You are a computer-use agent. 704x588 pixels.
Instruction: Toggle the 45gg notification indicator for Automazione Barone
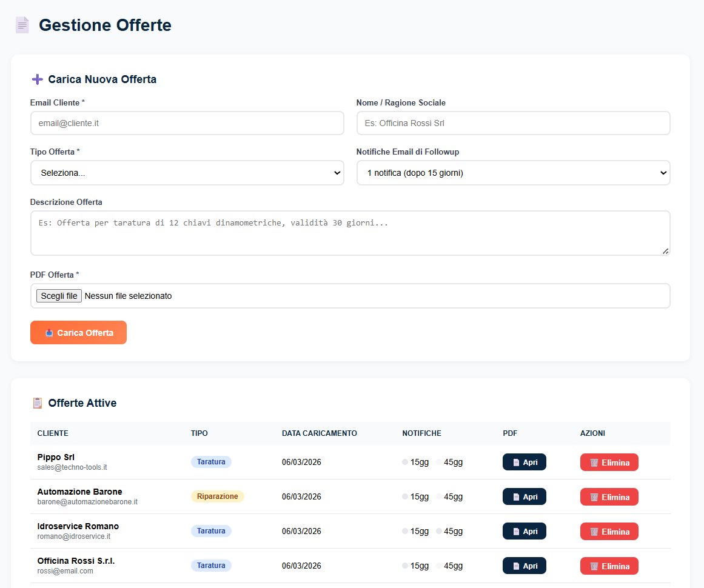pyautogui.click(x=438, y=496)
